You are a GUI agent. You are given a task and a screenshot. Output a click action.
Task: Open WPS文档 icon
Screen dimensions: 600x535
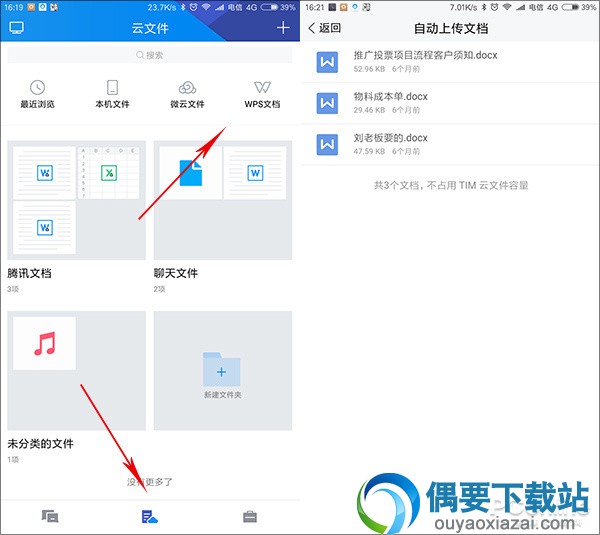pos(262,87)
